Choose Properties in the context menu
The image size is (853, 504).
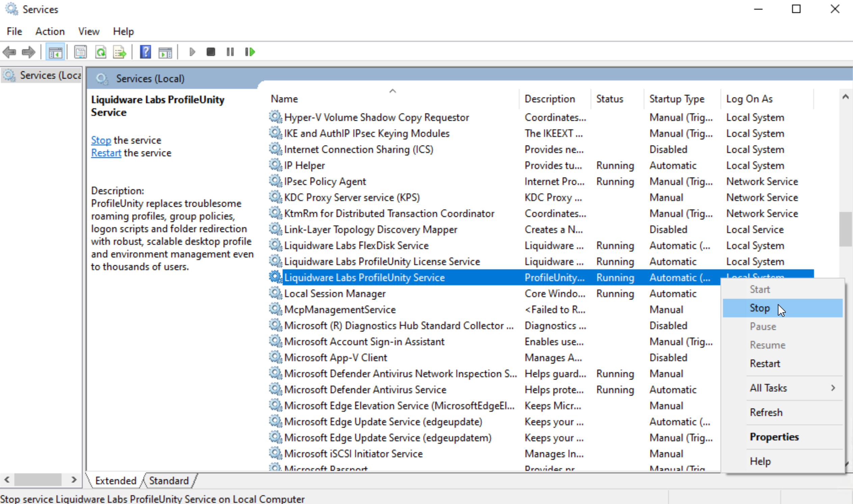pyautogui.click(x=782, y=437)
